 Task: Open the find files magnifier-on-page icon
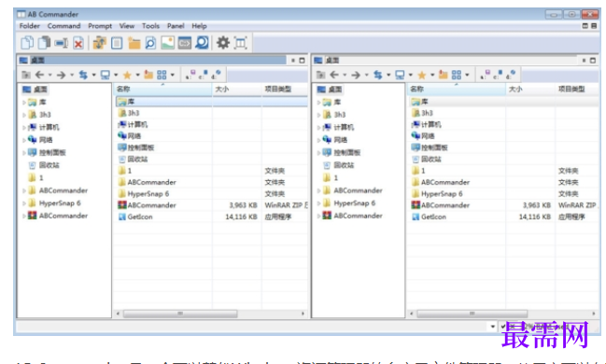click(150, 43)
